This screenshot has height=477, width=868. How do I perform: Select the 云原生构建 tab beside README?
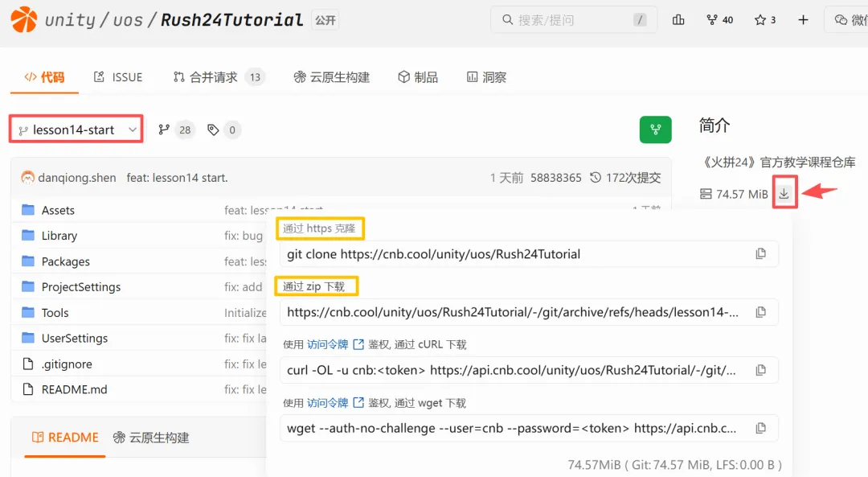pyautogui.click(x=151, y=437)
